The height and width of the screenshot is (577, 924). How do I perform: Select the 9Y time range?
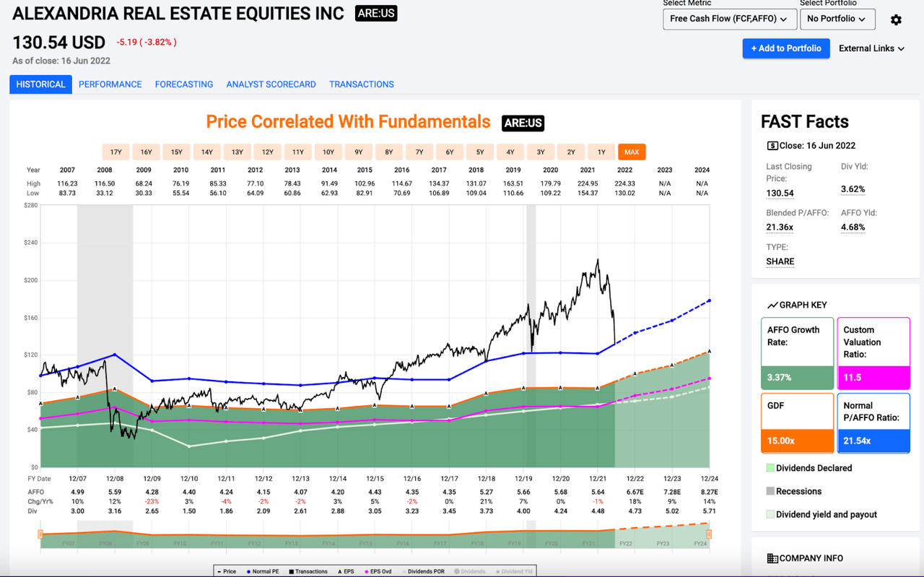(x=358, y=152)
